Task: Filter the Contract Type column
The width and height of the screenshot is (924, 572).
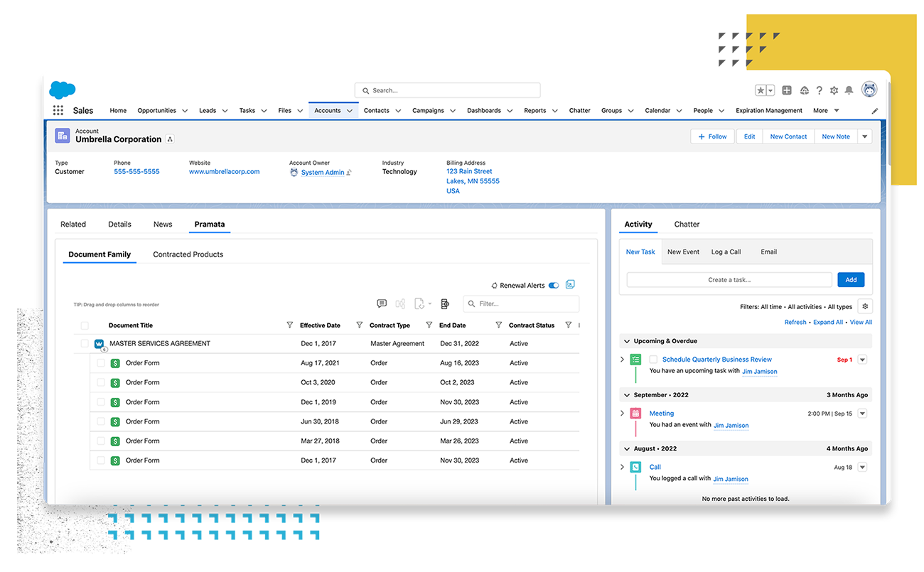Action: coord(429,325)
